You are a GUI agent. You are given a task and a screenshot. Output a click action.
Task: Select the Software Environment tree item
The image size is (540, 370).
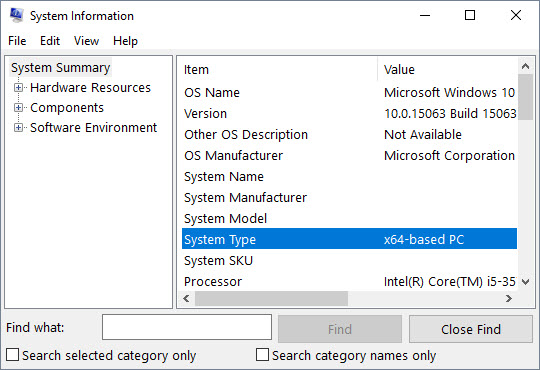pos(93,127)
